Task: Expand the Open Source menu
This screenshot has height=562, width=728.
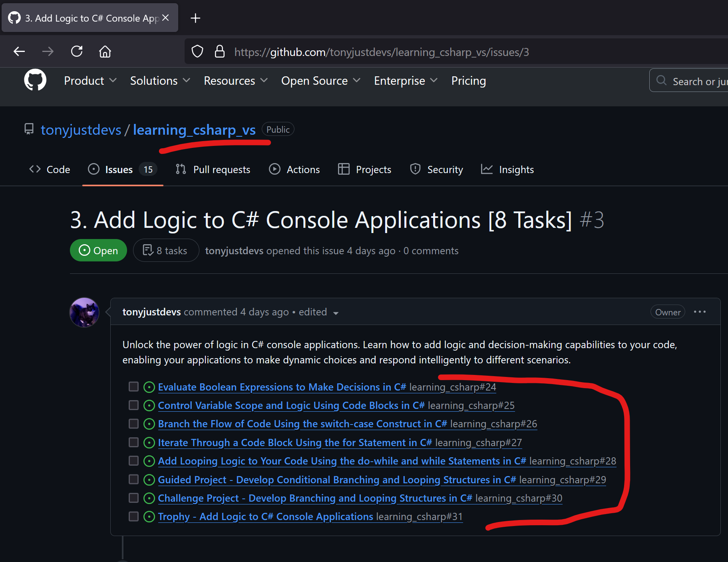Action: tap(321, 81)
